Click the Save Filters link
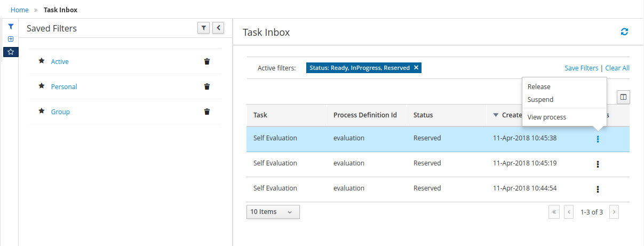This screenshot has width=644, height=246. [x=581, y=68]
